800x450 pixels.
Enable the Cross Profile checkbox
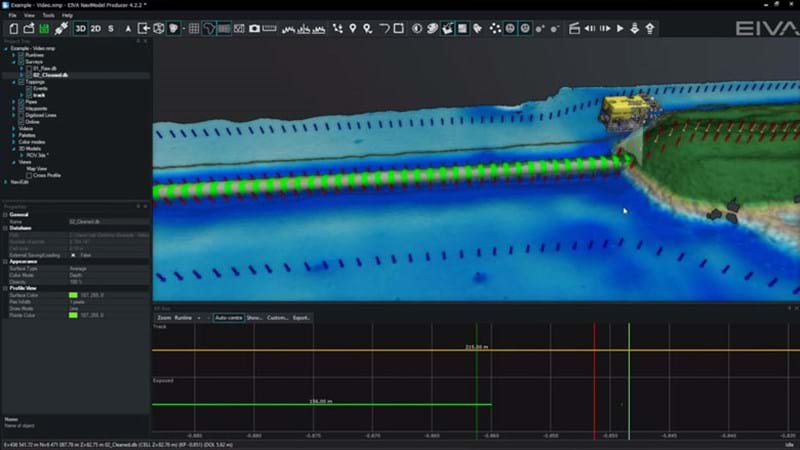pyautogui.click(x=29, y=176)
